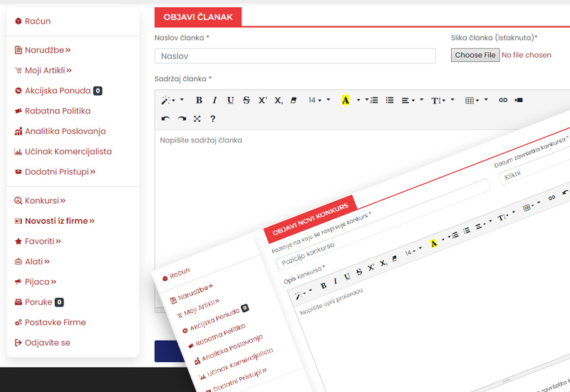Click the gears icon beside Postavke Firme
Image resolution: width=570 pixels, height=392 pixels.
(19, 323)
